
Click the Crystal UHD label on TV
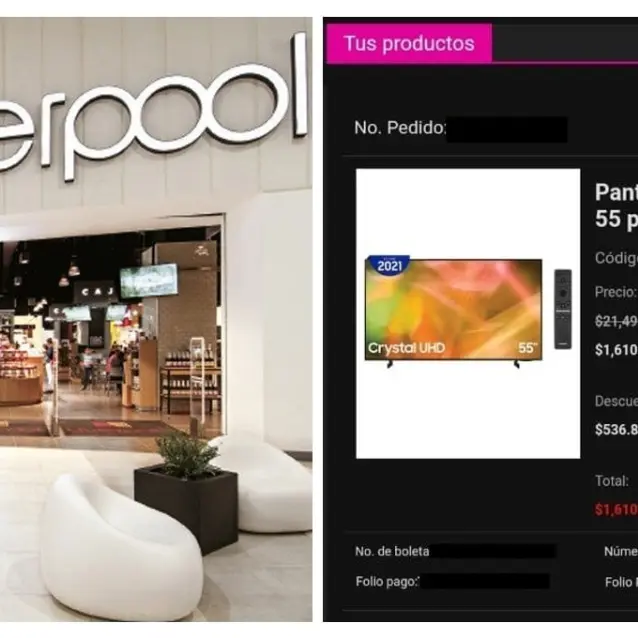click(x=406, y=348)
